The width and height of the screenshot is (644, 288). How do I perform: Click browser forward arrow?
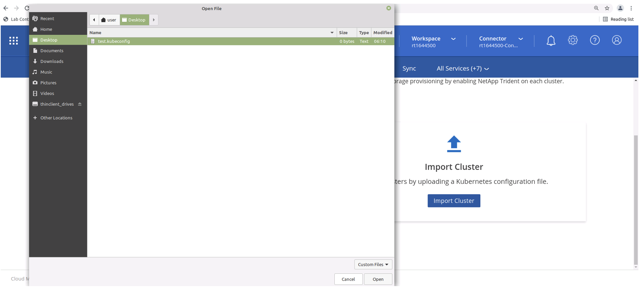pos(16,8)
